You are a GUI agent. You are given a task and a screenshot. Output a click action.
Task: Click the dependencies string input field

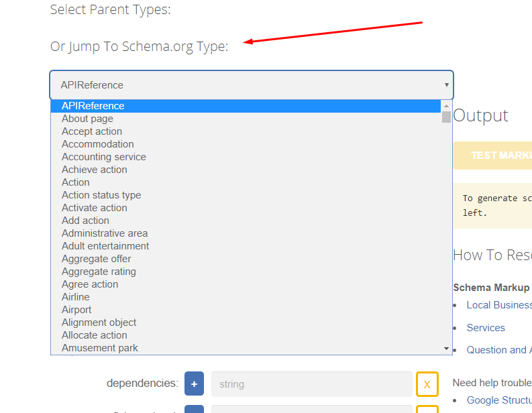click(311, 384)
